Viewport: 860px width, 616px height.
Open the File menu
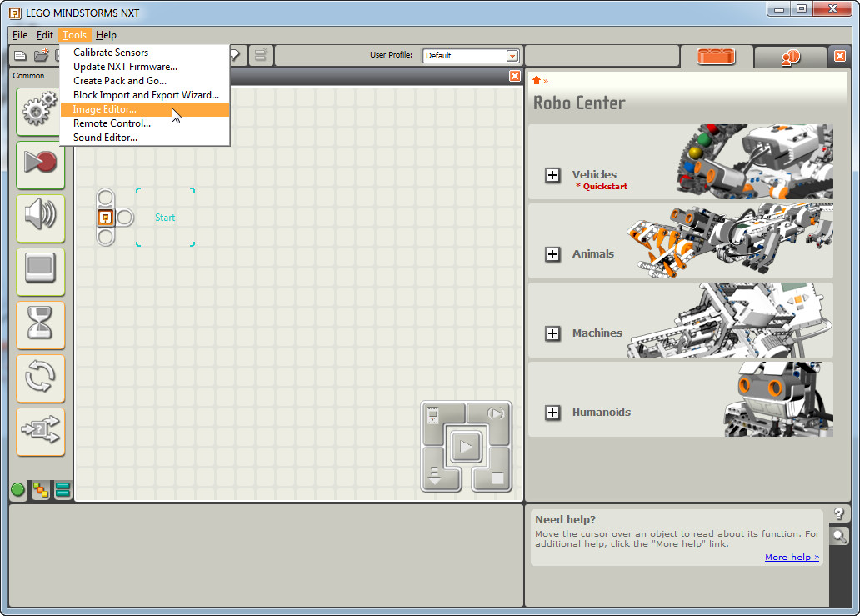[20, 34]
